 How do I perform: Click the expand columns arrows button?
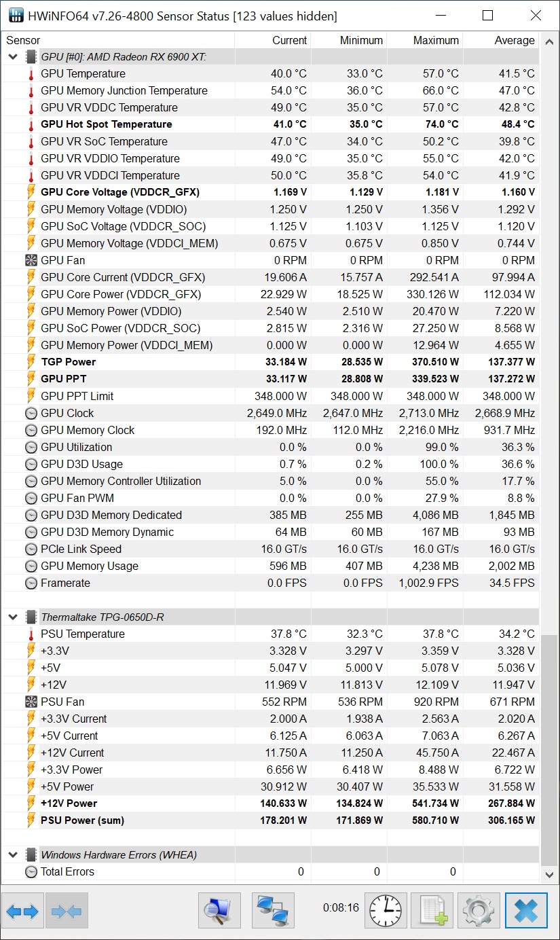click(23, 911)
